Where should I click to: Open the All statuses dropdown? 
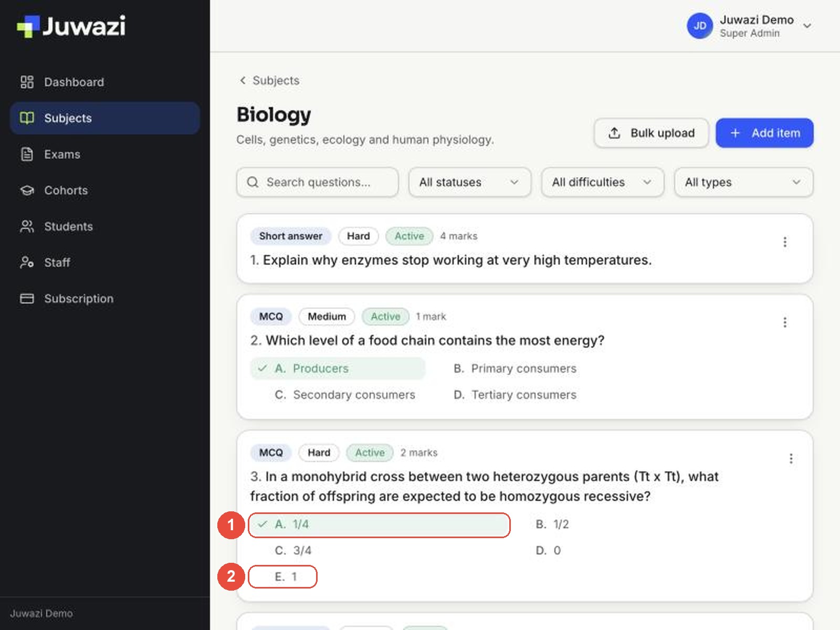click(470, 182)
